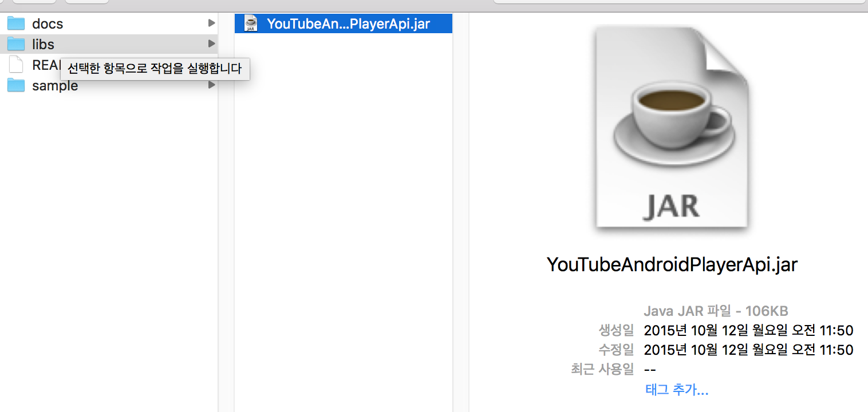Click the large JAR coffee cup preview
The image size is (868, 412).
[x=672, y=128]
